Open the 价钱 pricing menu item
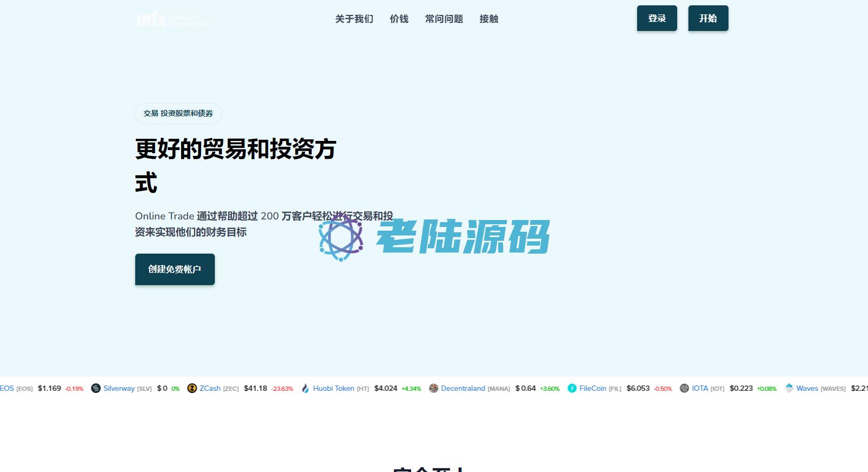Viewport: 868px width, 472px height. pyautogui.click(x=399, y=19)
